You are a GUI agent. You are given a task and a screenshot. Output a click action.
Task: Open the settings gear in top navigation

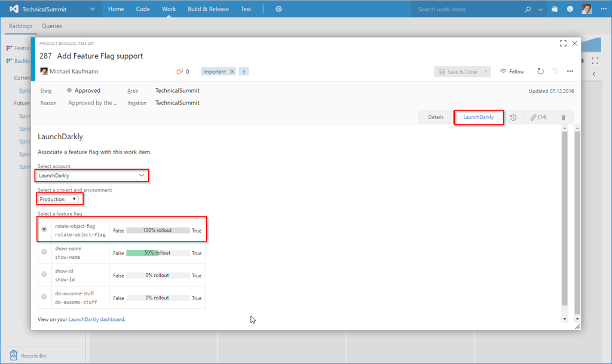[279, 9]
